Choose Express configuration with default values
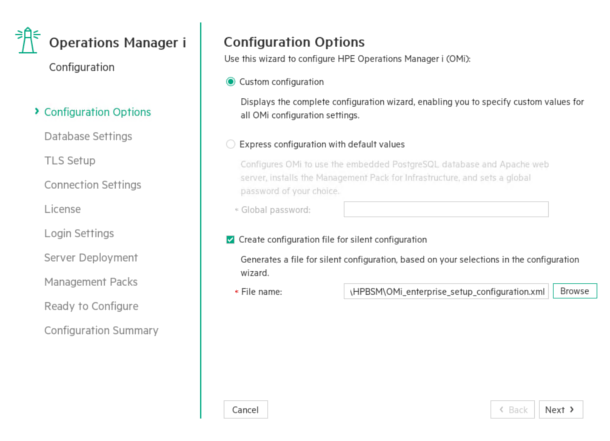This screenshot has width=610, height=441. pyautogui.click(x=231, y=144)
